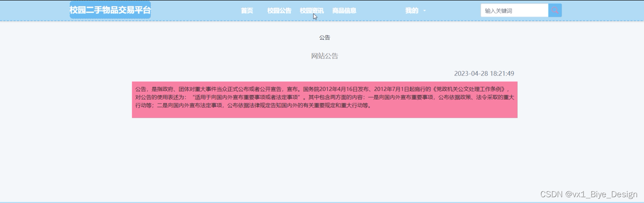This screenshot has width=644, height=203.
Task: Click the 校园二手物品交易平台 site logo
Action: point(110,10)
